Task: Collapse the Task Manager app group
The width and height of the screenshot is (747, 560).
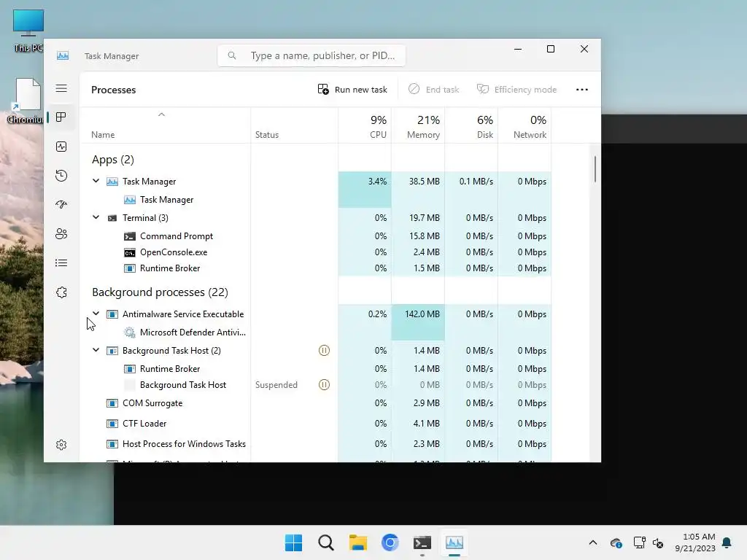Action: point(96,181)
